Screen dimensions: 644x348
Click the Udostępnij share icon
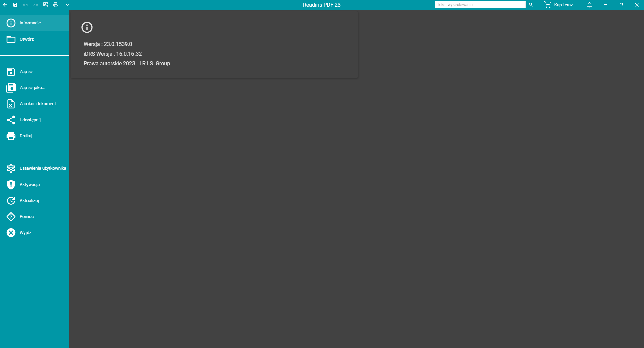[11, 120]
